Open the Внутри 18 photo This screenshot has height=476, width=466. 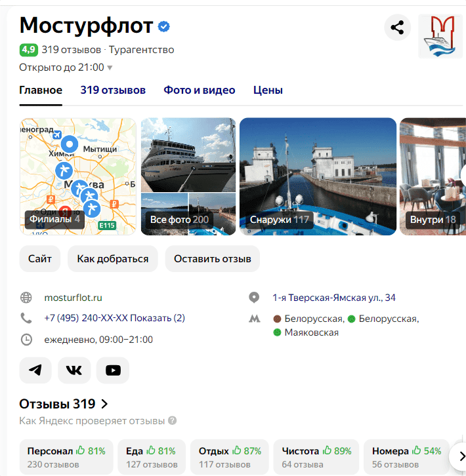(433, 176)
